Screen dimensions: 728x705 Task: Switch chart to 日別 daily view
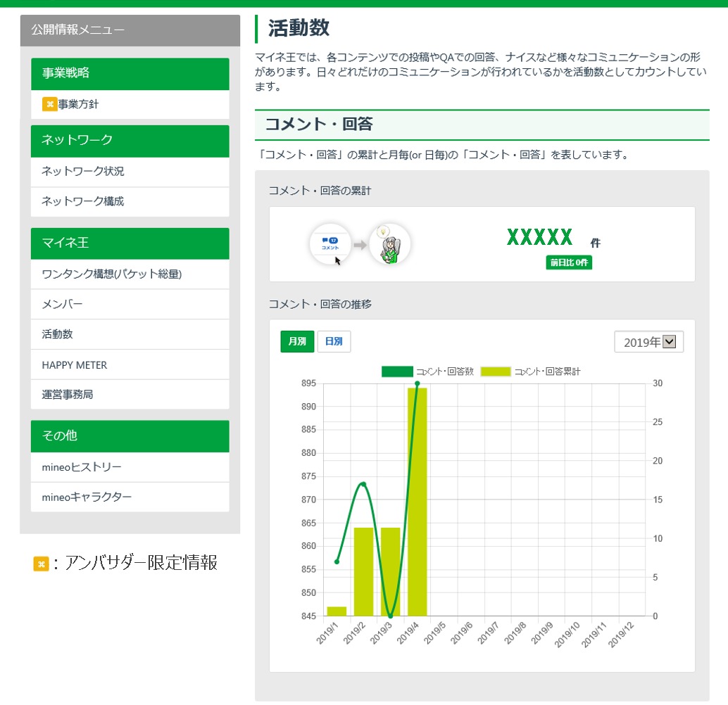(x=334, y=341)
